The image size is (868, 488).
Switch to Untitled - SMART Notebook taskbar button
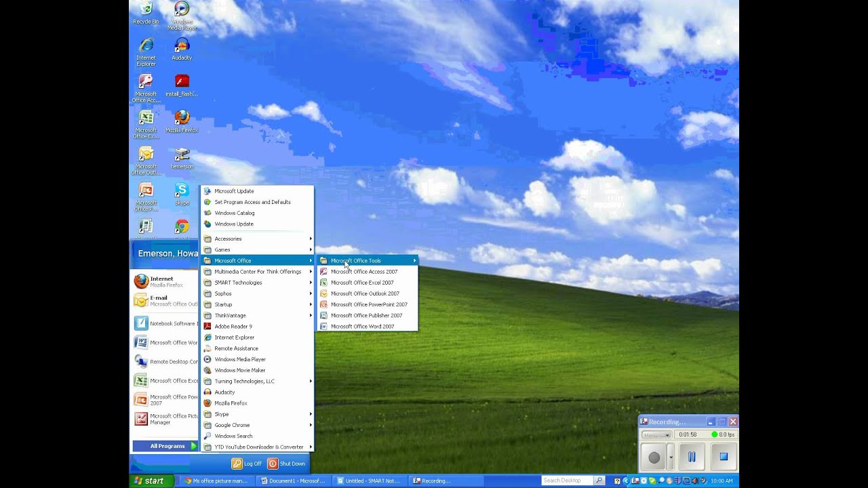(370, 481)
